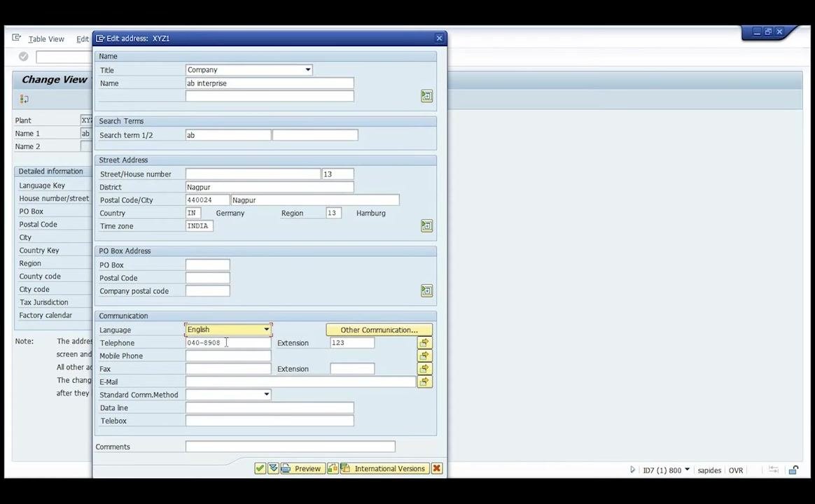Confirm address with the green checkmark button

coord(260,469)
